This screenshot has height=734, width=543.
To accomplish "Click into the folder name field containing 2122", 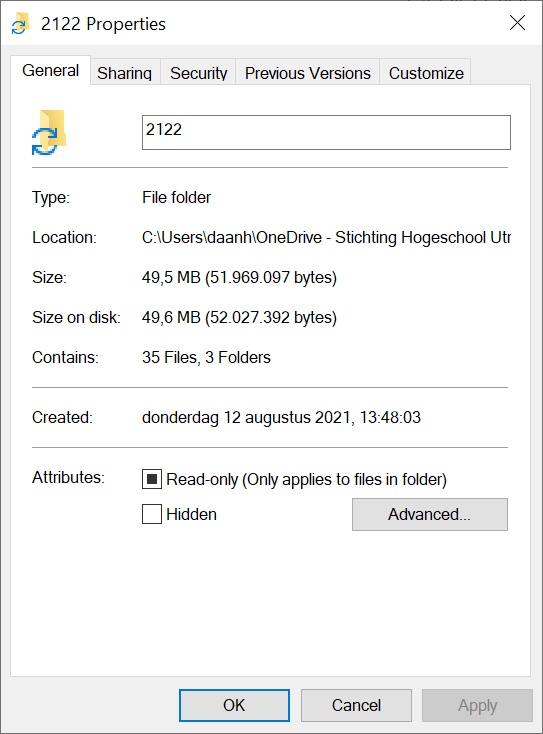I will coord(326,132).
